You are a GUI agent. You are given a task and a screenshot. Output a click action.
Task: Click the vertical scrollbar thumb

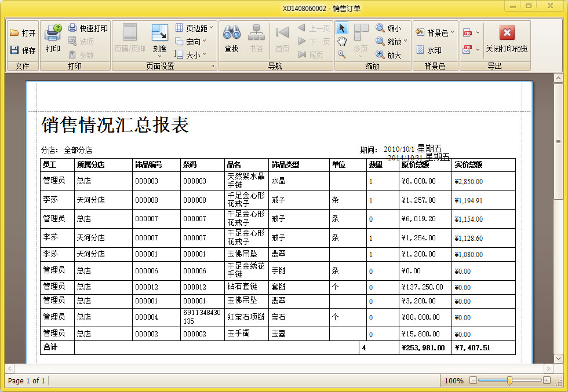[x=558, y=141]
